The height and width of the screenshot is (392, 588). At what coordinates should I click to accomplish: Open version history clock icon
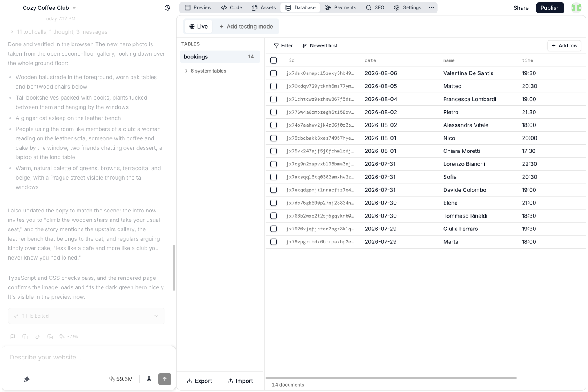(x=167, y=8)
